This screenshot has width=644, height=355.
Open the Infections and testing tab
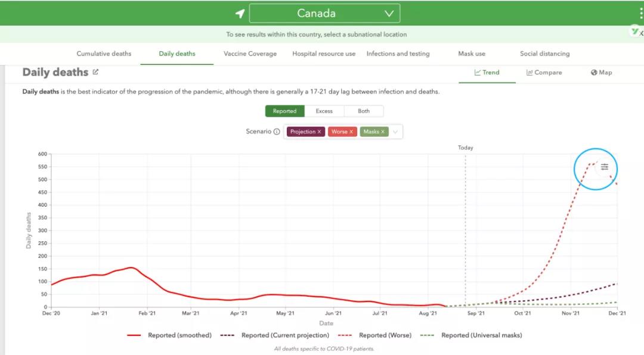[398, 54]
